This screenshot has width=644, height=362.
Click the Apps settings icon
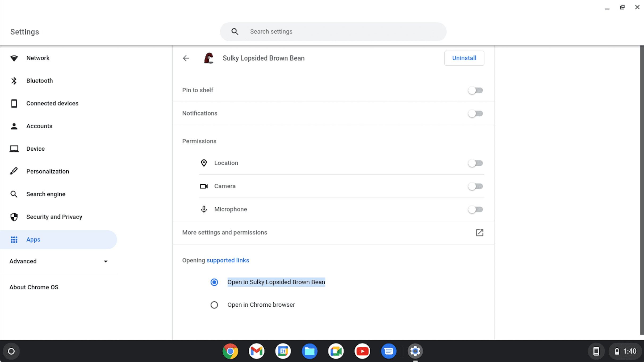14,239
